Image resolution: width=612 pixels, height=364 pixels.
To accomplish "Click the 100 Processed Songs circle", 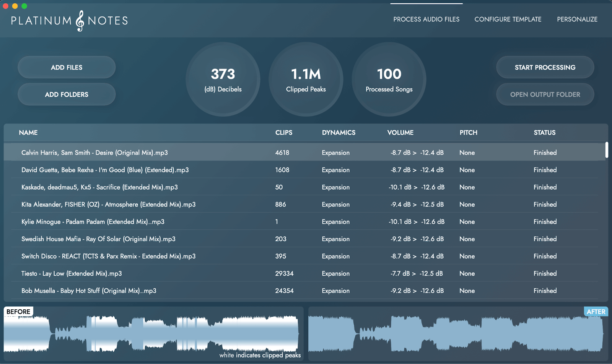I will (x=389, y=80).
